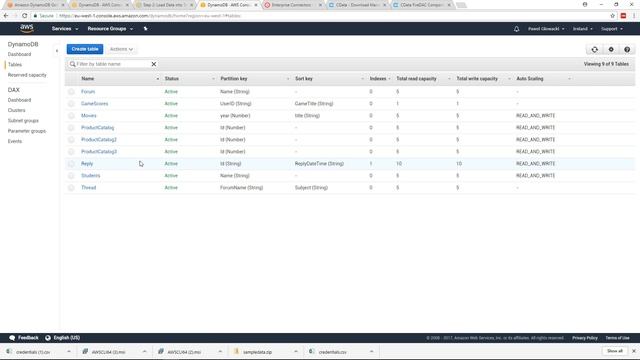The width and height of the screenshot is (640, 360).
Task: Sort by the Sort key column
Action: tap(304, 78)
